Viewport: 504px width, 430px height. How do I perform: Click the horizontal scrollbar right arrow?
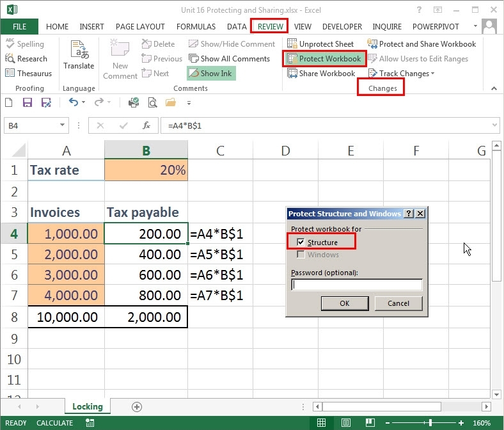click(x=487, y=406)
